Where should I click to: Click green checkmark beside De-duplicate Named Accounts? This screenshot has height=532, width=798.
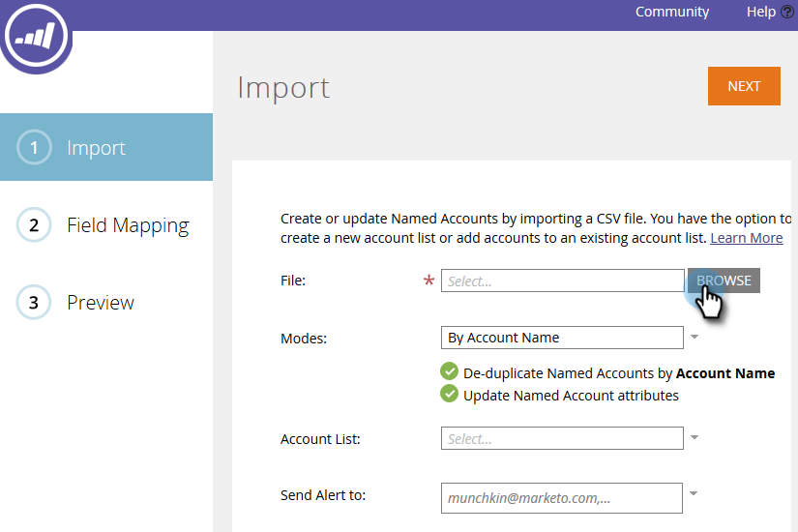click(x=449, y=372)
